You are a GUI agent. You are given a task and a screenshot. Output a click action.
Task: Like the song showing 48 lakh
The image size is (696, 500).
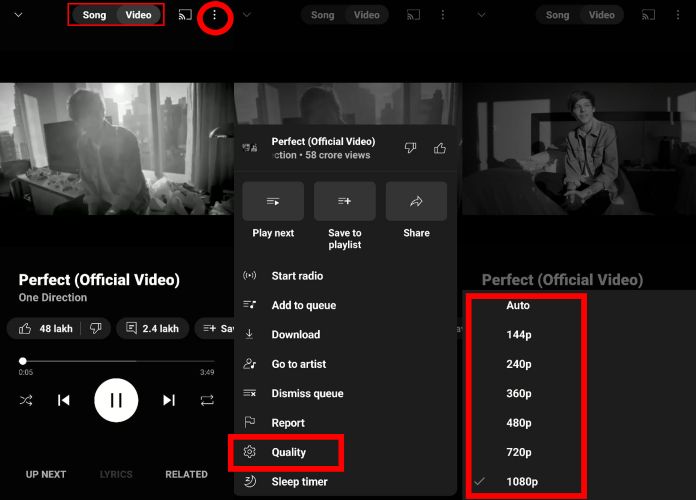pos(44,328)
